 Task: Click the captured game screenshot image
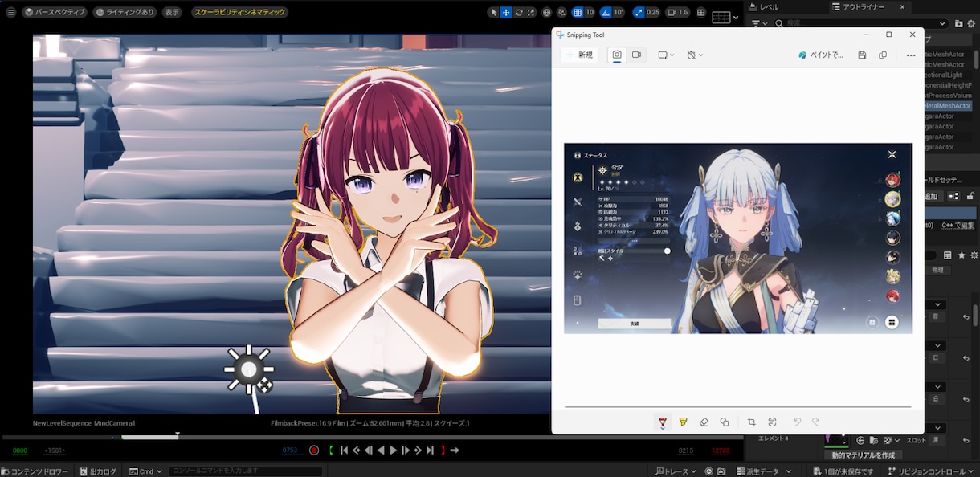[x=737, y=238]
